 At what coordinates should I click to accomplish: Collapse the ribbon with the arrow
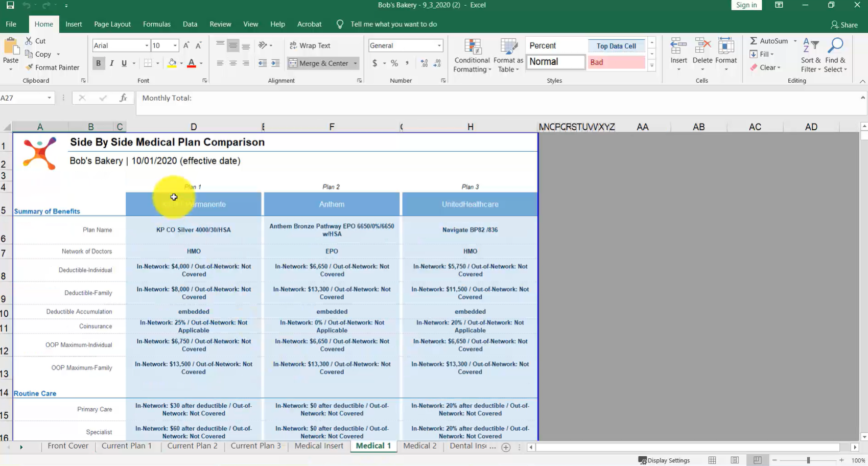click(862, 81)
